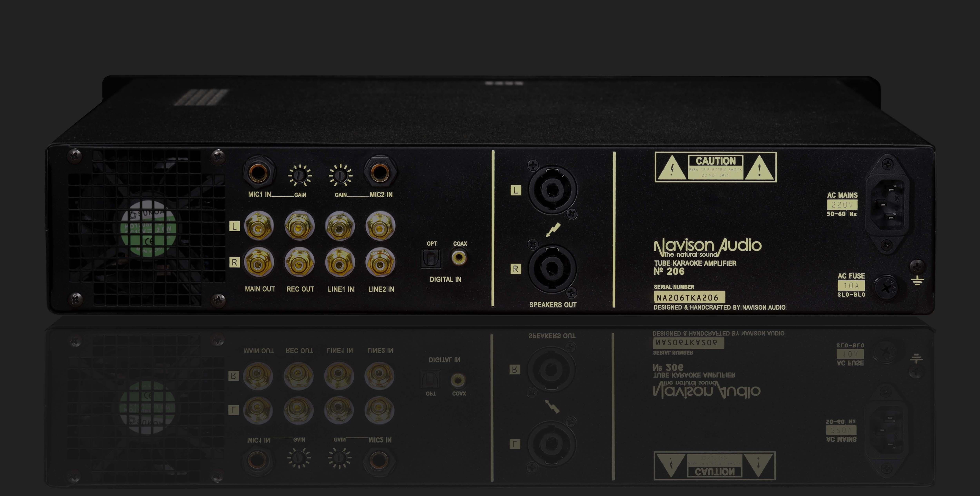Adjust the MIC1 GAIN knob
The width and height of the screenshot is (980, 496).
pyautogui.click(x=300, y=175)
